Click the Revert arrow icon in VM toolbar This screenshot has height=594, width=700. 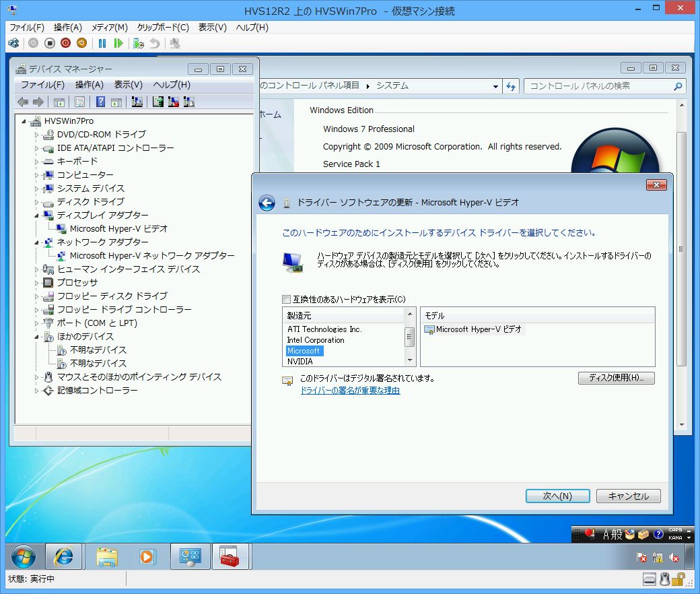pyautogui.click(x=154, y=43)
